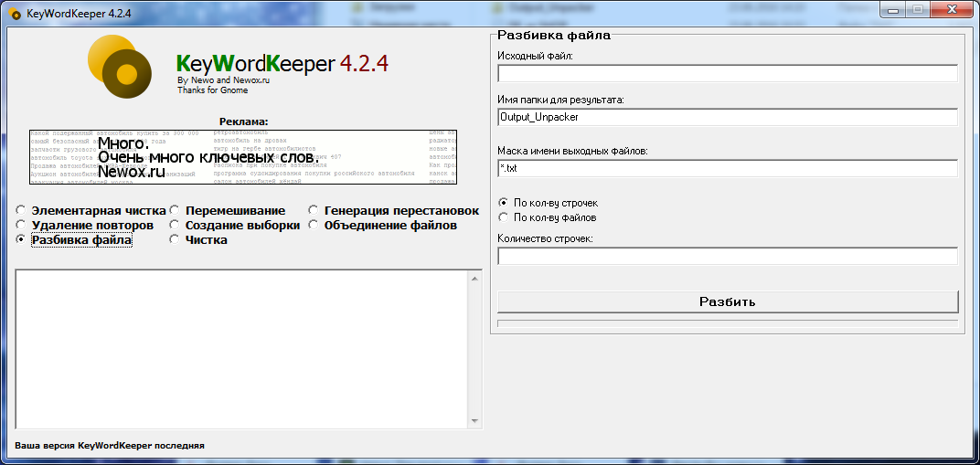Focus the result folder field with Output_Unpacker

pyautogui.click(x=727, y=117)
